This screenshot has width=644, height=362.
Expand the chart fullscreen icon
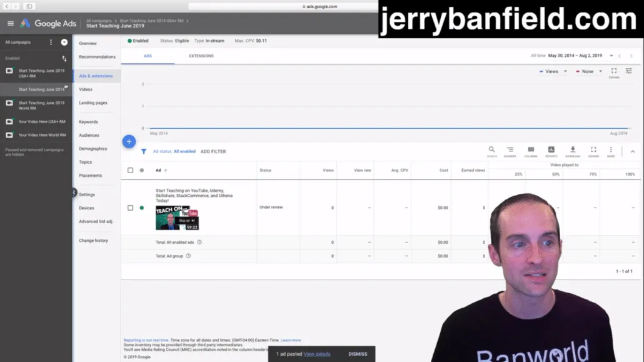(x=613, y=72)
